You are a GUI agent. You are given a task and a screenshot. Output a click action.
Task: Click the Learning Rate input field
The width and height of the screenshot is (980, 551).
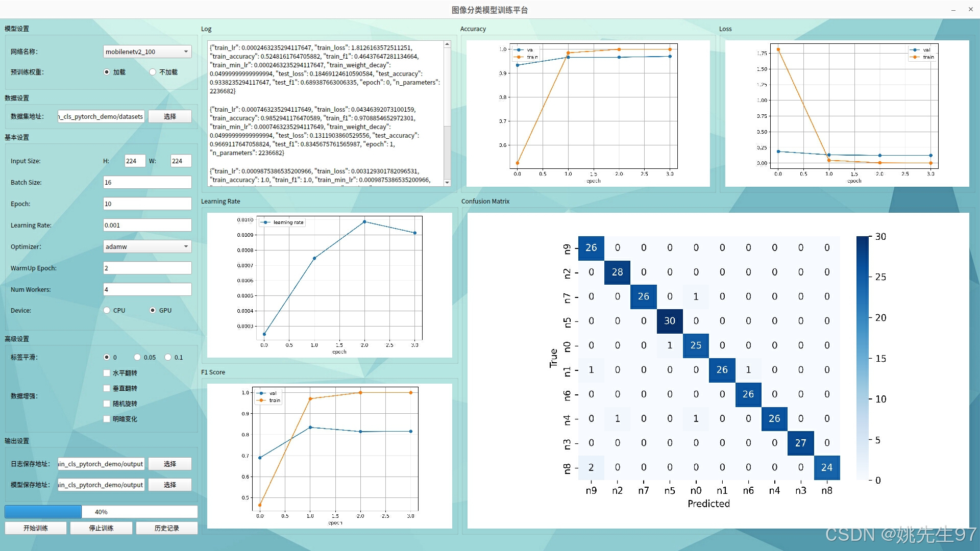coord(147,225)
